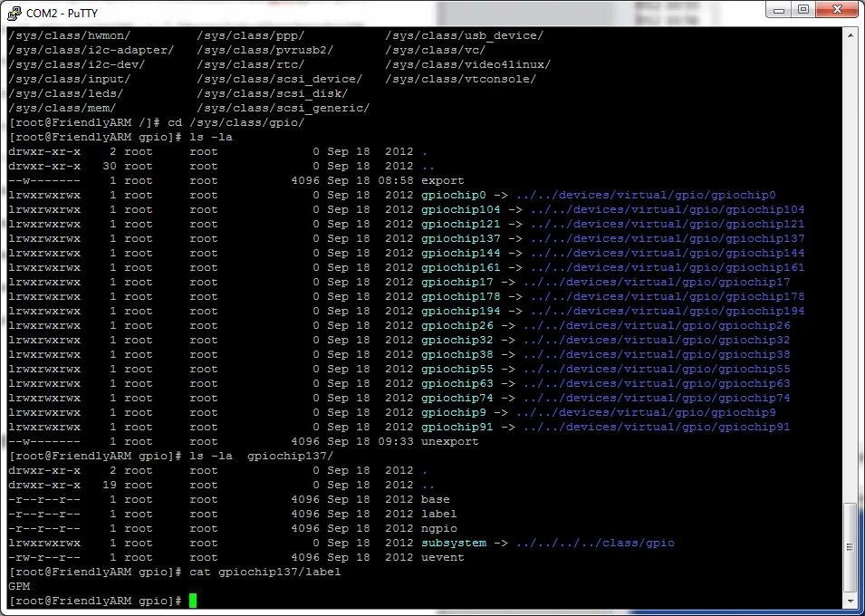
Task: Select the base file in gpiochip137 listing
Action: (436, 499)
